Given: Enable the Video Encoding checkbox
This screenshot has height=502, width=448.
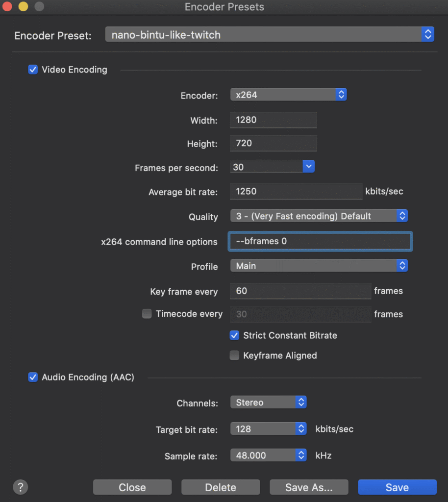Looking at the screenshot, I should click(33, 70).
